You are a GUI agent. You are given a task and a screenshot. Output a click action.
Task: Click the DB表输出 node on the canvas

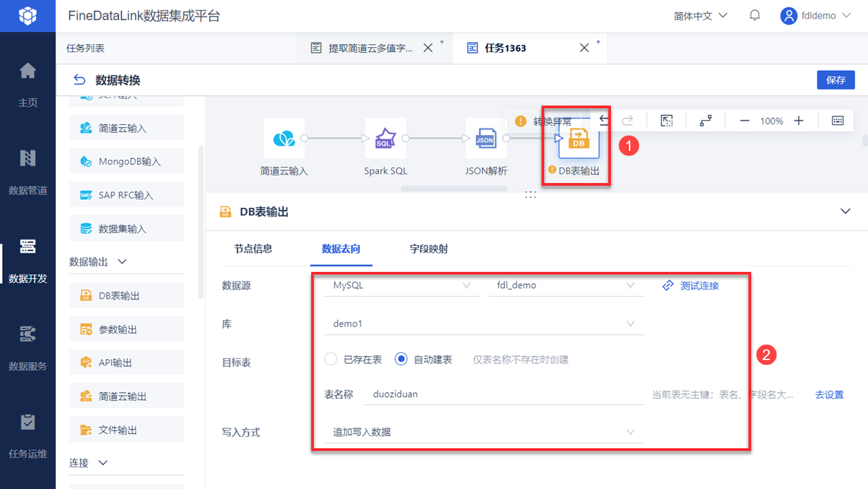578,140
